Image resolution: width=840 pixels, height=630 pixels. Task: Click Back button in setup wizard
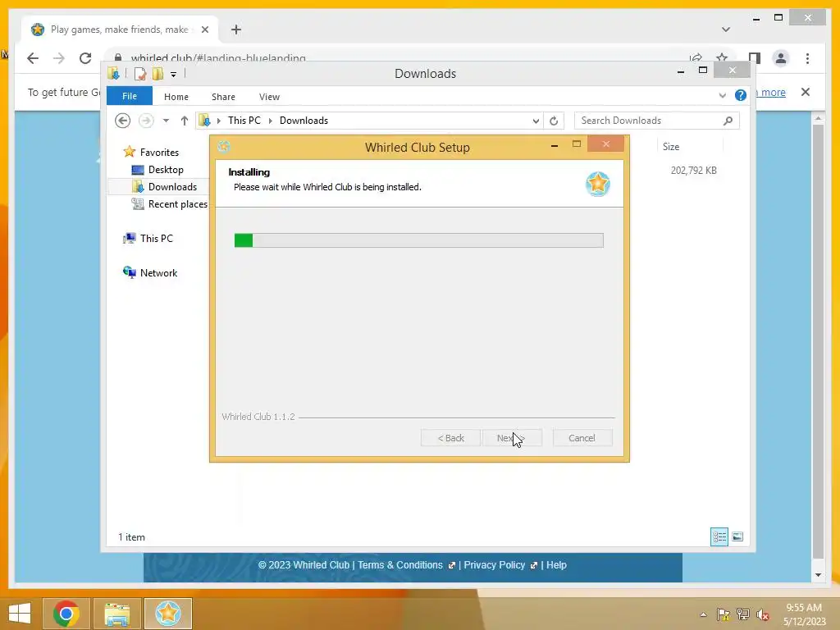[x=450, y=438]
